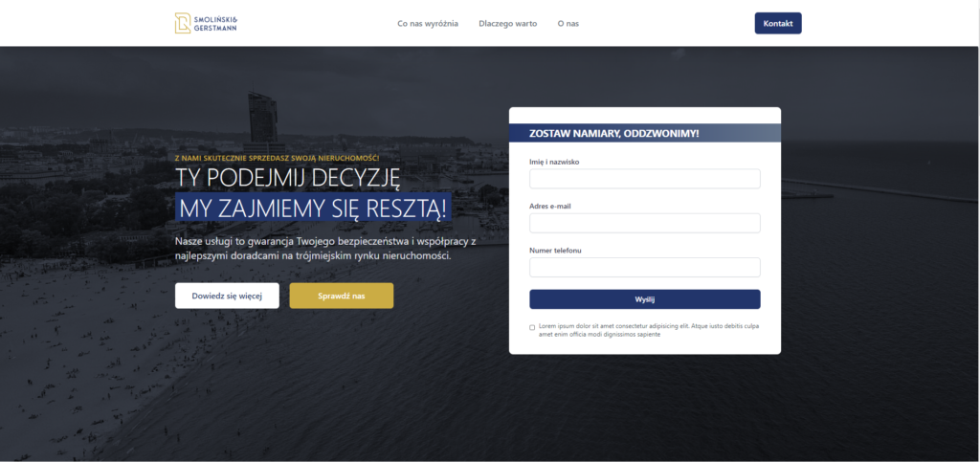Click the Lorem ipsum consent text
This screenshot has height=462, width=980.
click(649, 330)
